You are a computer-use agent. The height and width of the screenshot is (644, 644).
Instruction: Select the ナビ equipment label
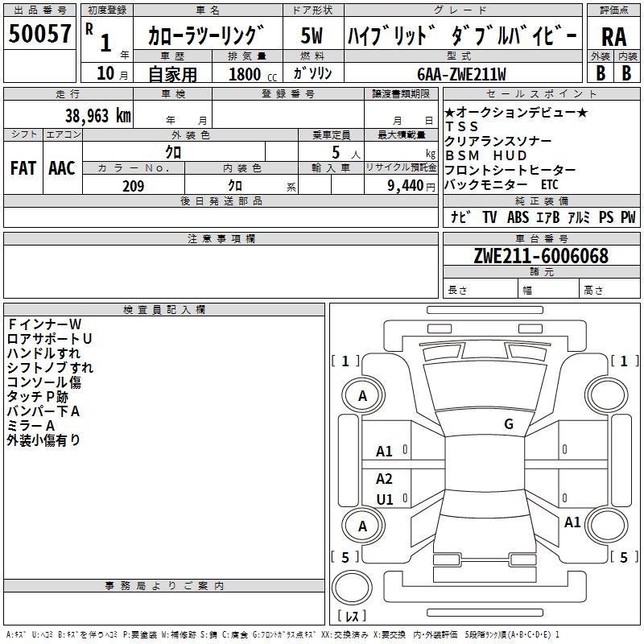(460, 217)
